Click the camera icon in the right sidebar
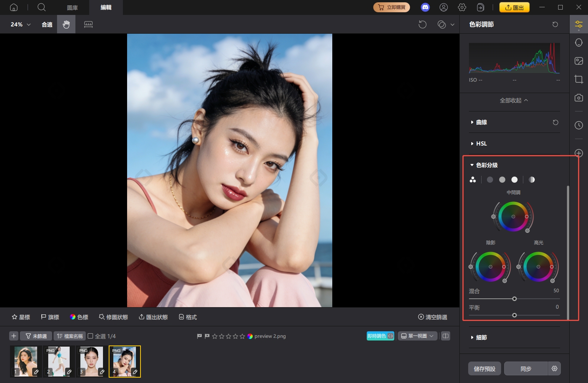 pos(579,98)
